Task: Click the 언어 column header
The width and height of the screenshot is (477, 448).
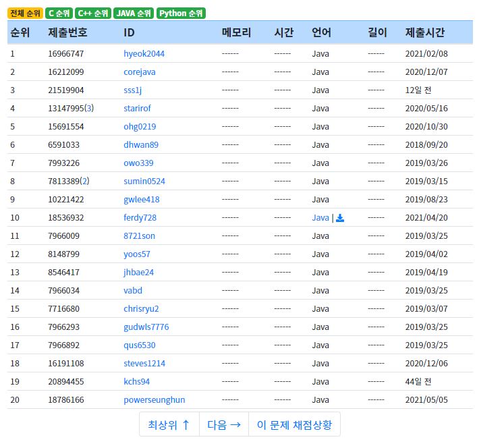Action: [322, 32]
